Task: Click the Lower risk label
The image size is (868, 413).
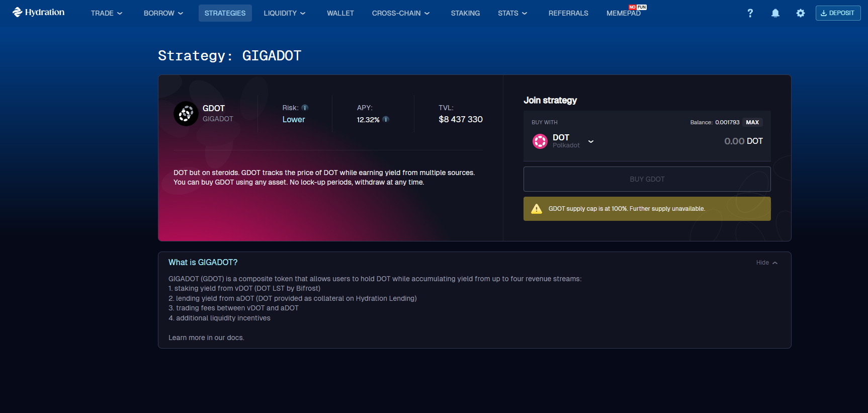Action: click(294, 119)
